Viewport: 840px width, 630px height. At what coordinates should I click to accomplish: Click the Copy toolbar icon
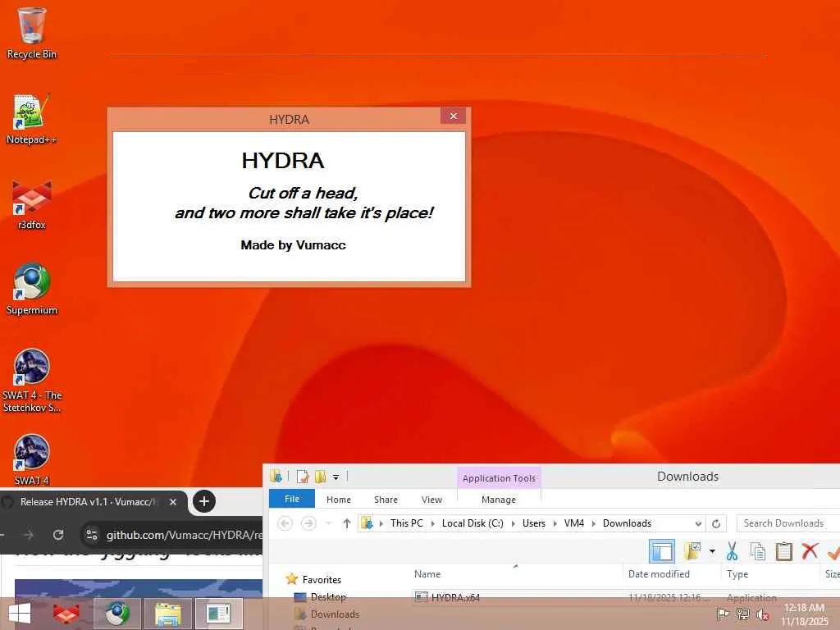coord(757,551)
